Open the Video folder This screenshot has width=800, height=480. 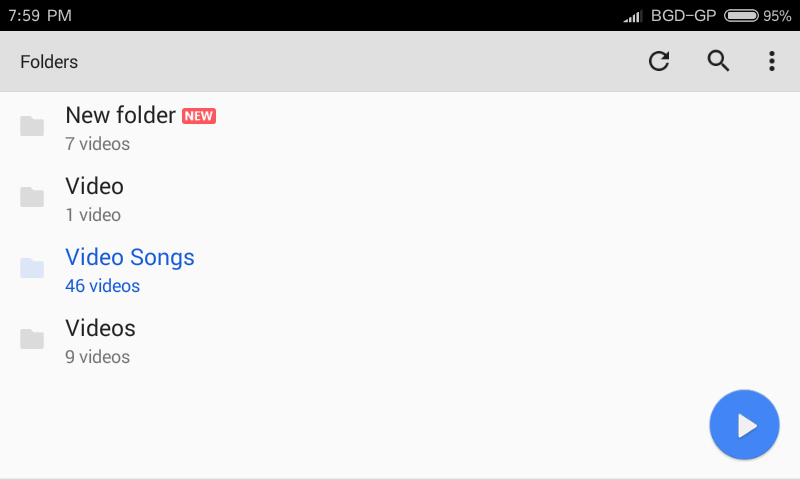pyautogui.click(x=400, y=199)
